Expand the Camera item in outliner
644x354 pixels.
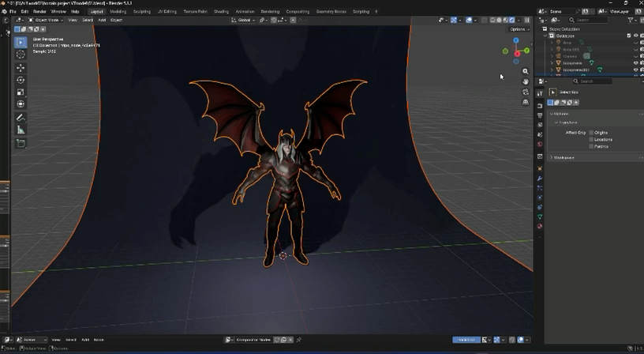(x=552, y=56)
